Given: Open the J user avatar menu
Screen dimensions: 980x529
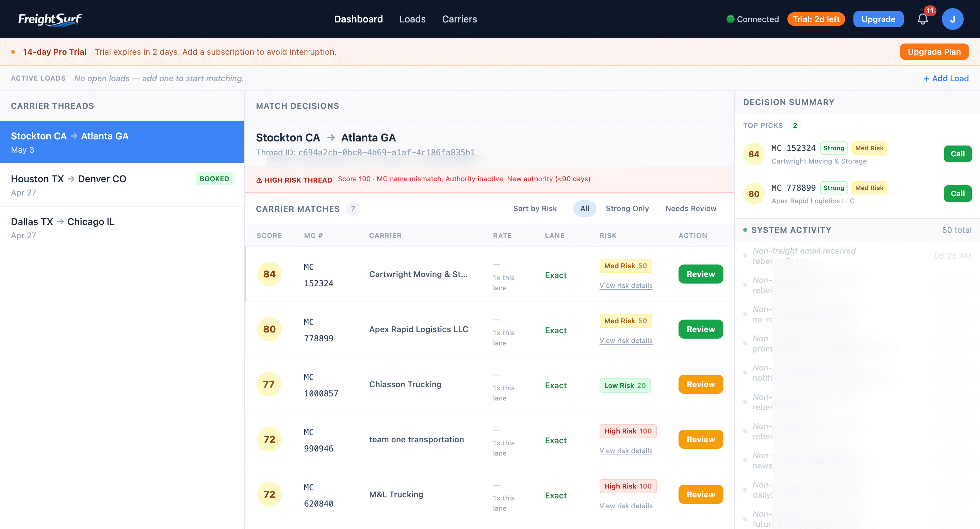Looking at the screenshot, I should coord(952,19).
